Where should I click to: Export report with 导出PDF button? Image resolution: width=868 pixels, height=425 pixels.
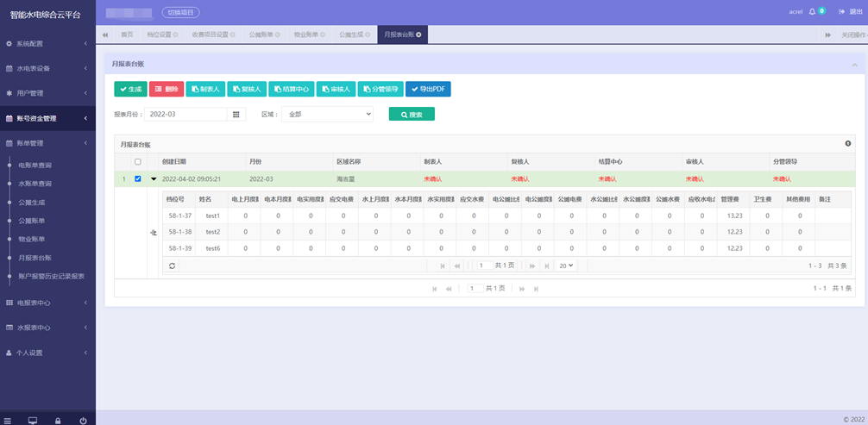click(428, 89)
